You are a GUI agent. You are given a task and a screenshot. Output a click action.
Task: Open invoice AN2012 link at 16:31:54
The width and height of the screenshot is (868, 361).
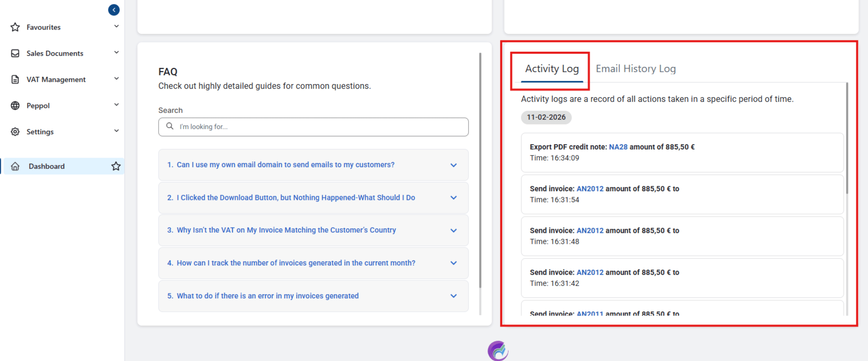tap(590, 189)
